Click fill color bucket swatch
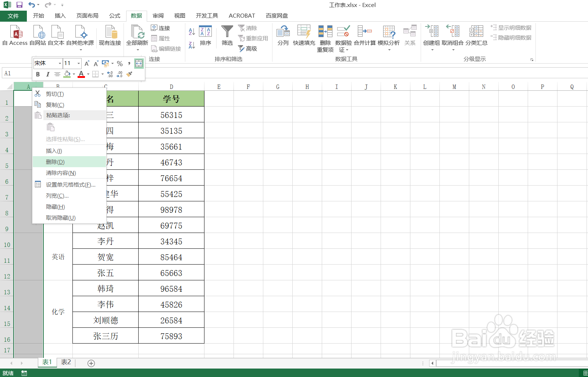Screen dimensions: 588x377 pyautogui.click(x=67, y=74)
